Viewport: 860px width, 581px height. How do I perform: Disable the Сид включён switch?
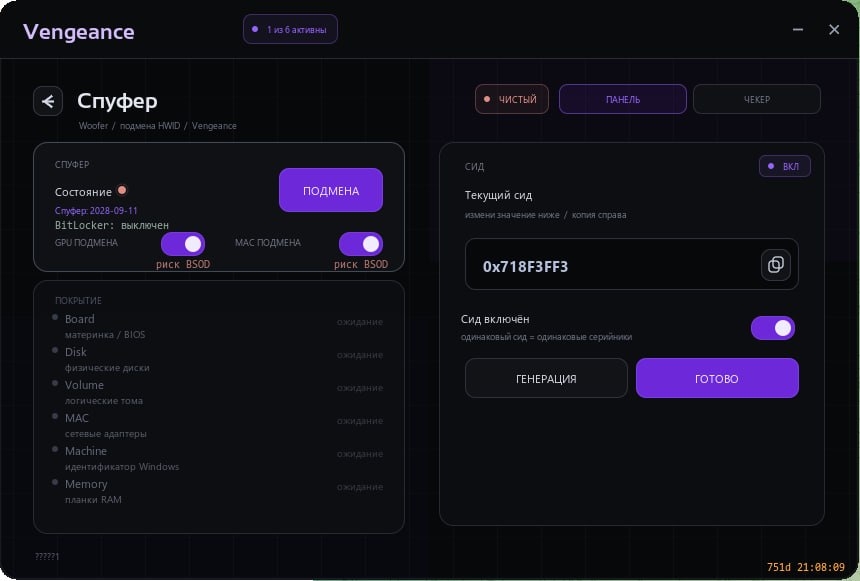(x=773, y=328)
